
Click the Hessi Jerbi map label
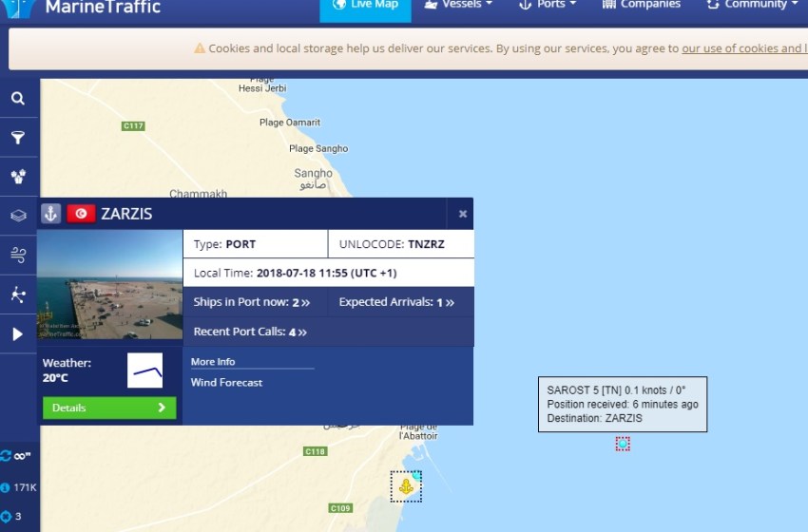262,88
